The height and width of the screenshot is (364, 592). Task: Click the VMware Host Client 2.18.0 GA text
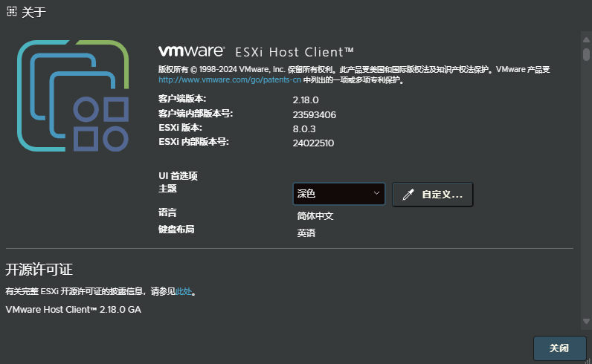[73, 309]
